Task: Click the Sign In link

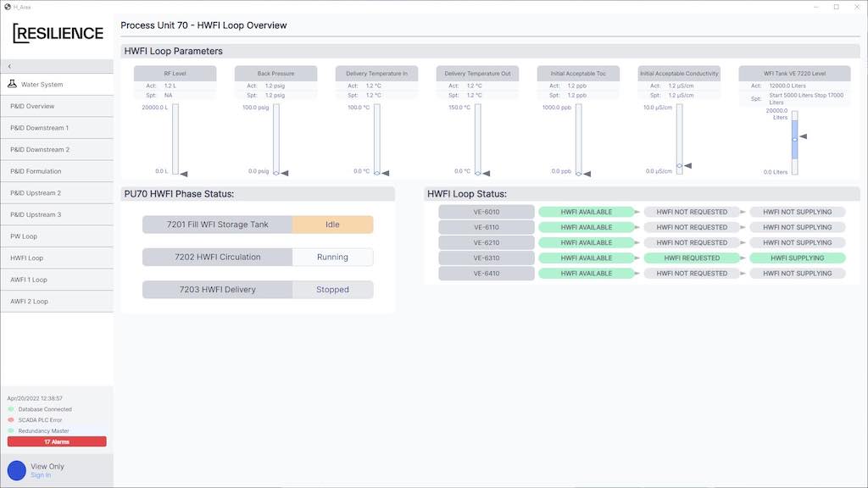Action: coord(41,475)
